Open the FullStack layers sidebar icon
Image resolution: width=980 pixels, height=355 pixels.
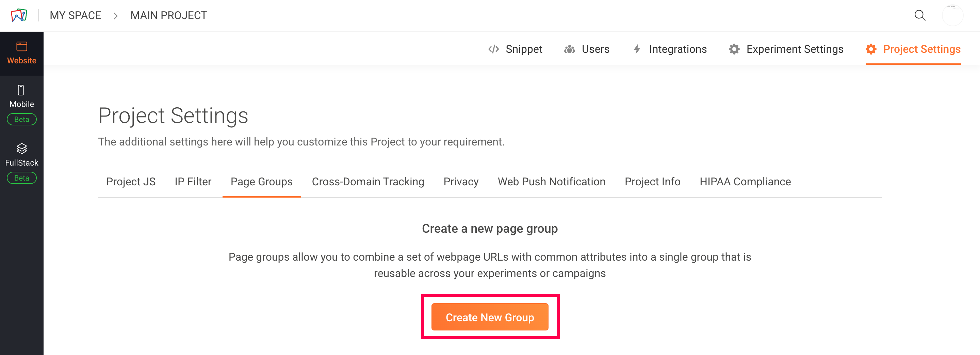(22, 149)
